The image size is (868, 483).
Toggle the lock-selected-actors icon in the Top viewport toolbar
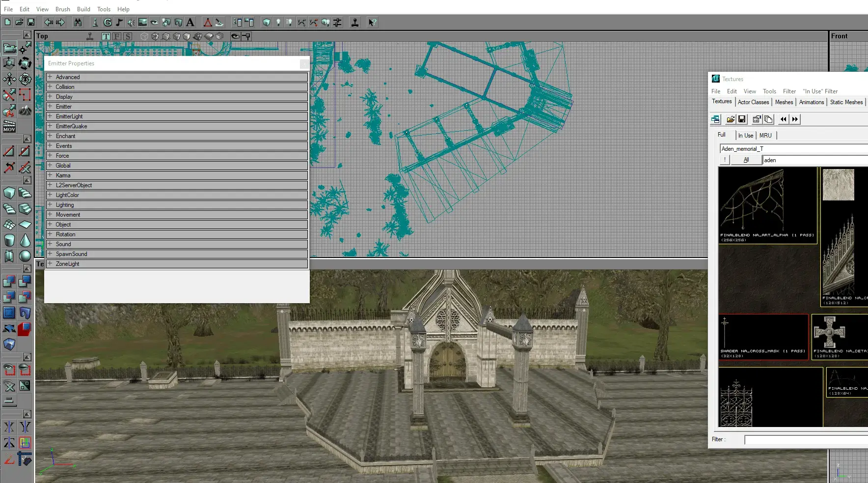pos(246,36)
